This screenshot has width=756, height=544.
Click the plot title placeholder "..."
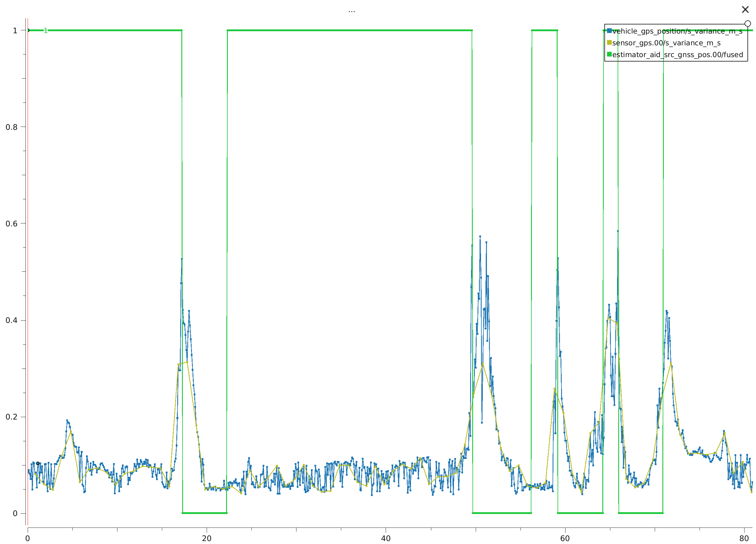click(352, 11)
